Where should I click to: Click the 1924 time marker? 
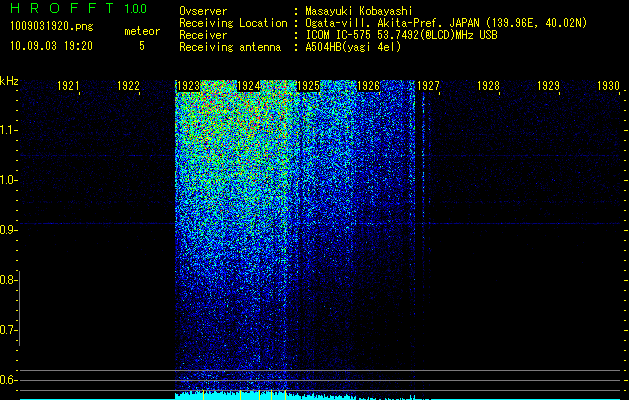click(248, 86)
